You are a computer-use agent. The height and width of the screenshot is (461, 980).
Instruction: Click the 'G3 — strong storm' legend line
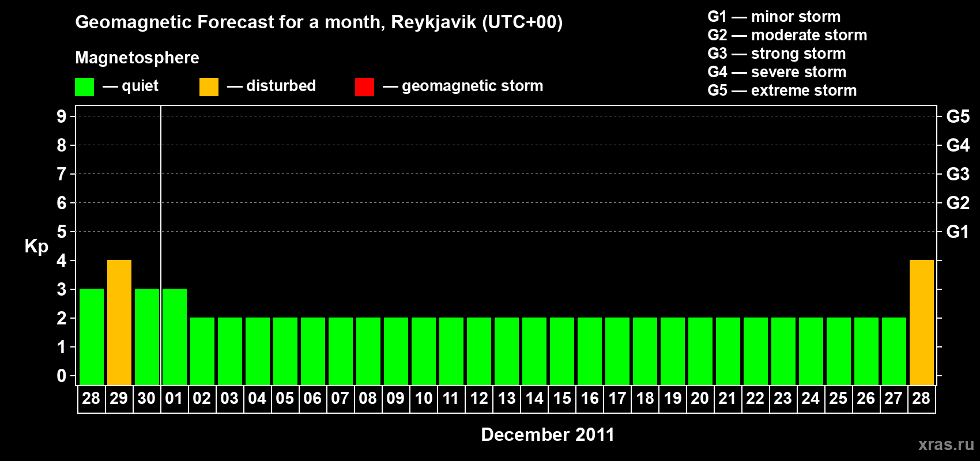point(777,54)
